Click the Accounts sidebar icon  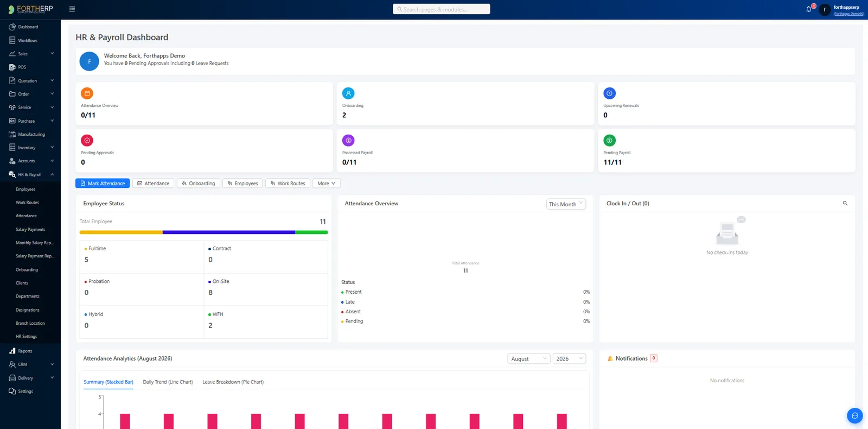pyautogui.click(x=12, y=161)
